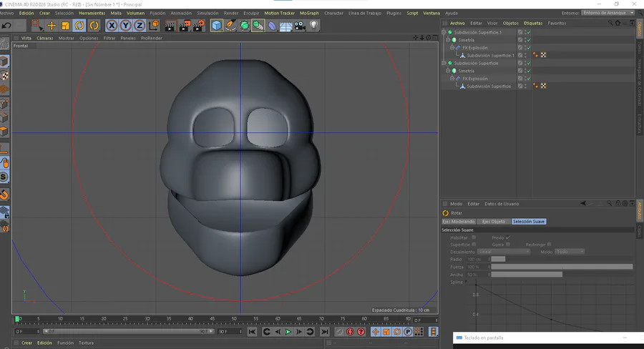Select the Move tool in top toolbar
Viewport: 644px width, 349px height.
(x=52, y=26)
